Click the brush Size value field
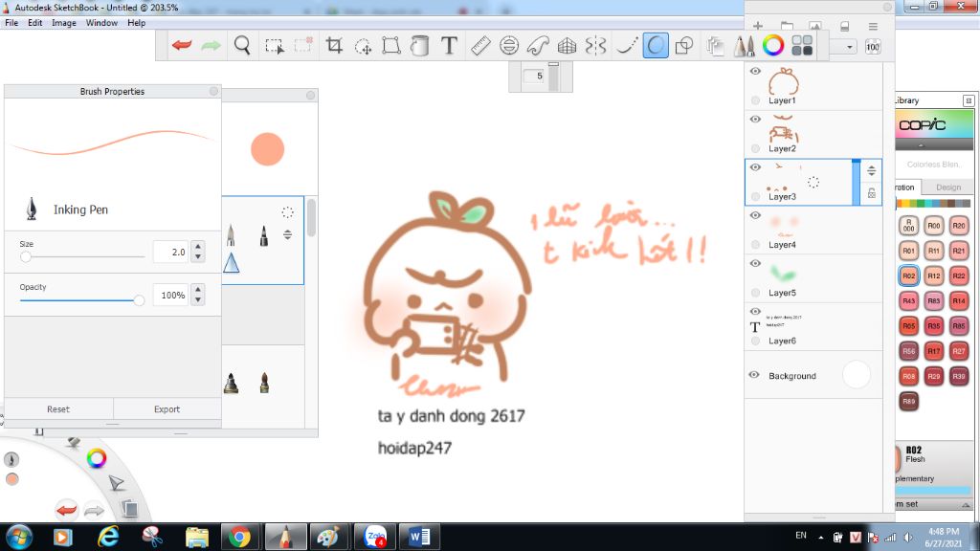The height and width of the screenshot is (551, 980). click(x=170, y=252)
